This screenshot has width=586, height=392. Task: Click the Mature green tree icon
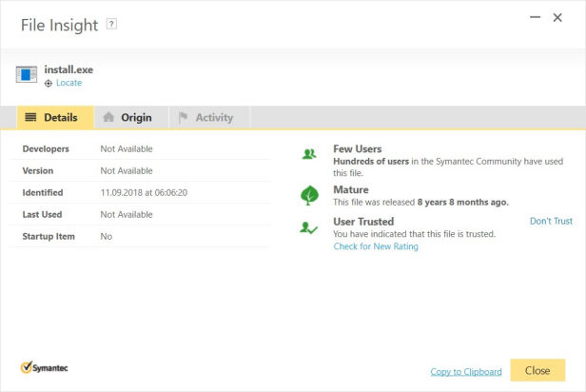pos(309,195)
